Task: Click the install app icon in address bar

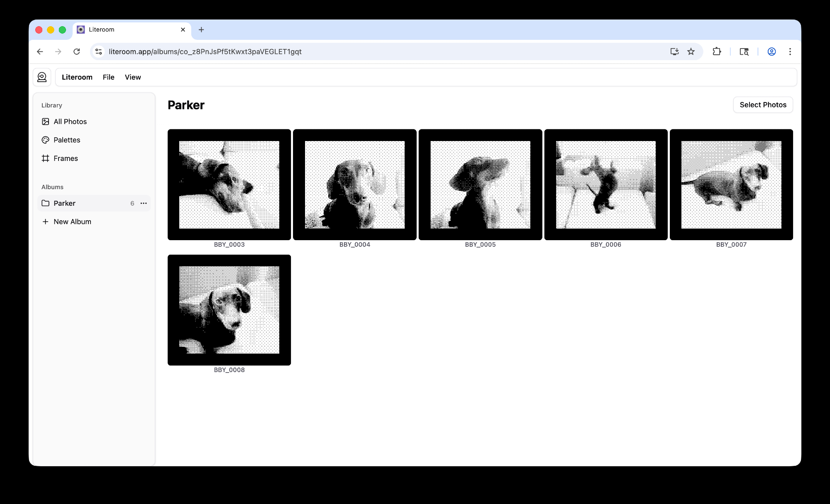Action: pos(674,51)
